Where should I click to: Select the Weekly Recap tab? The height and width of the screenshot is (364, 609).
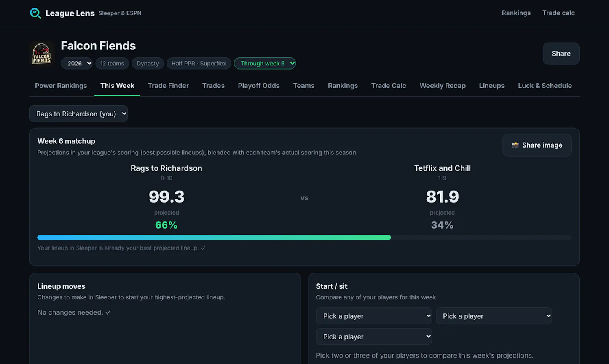[x=442, y=86]
